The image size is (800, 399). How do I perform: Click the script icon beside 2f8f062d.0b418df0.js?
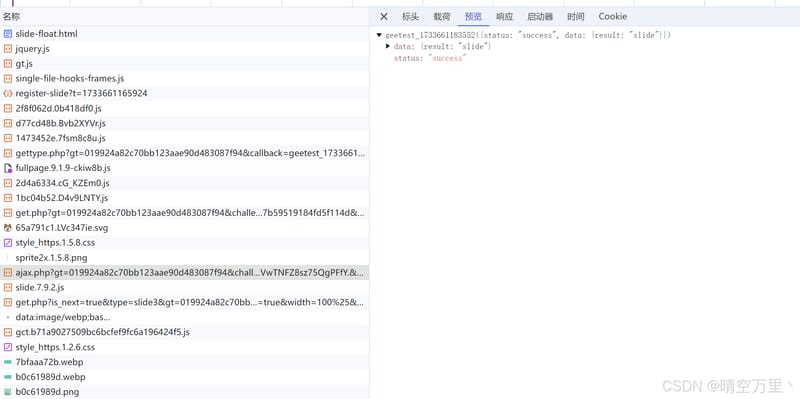[8, 109]
